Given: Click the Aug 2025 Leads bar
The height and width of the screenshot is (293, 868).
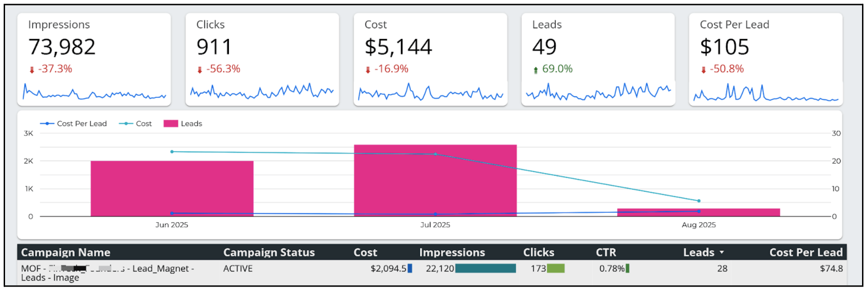Looking at the screenshot, I should (699, 212).
